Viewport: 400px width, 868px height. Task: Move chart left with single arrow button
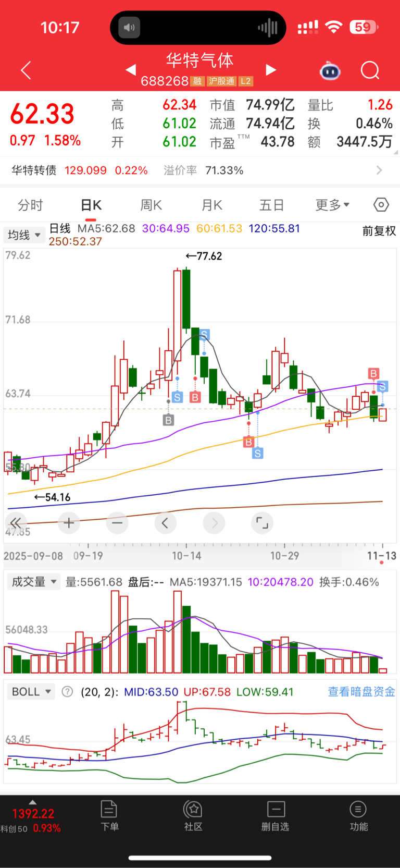click(x=165, y=522)
